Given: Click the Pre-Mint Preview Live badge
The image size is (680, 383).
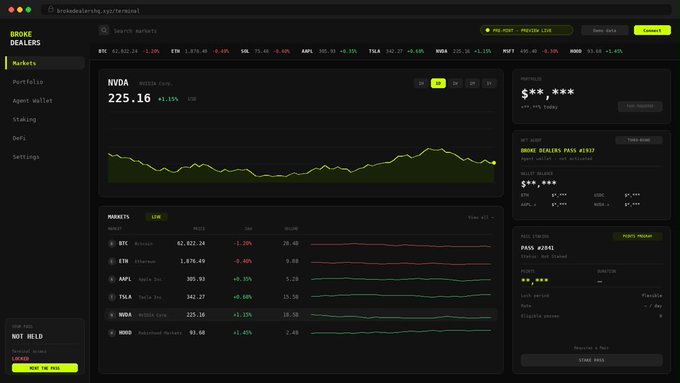Looking at the screenshot, I should pyautogui.click(x=526, y=30).
